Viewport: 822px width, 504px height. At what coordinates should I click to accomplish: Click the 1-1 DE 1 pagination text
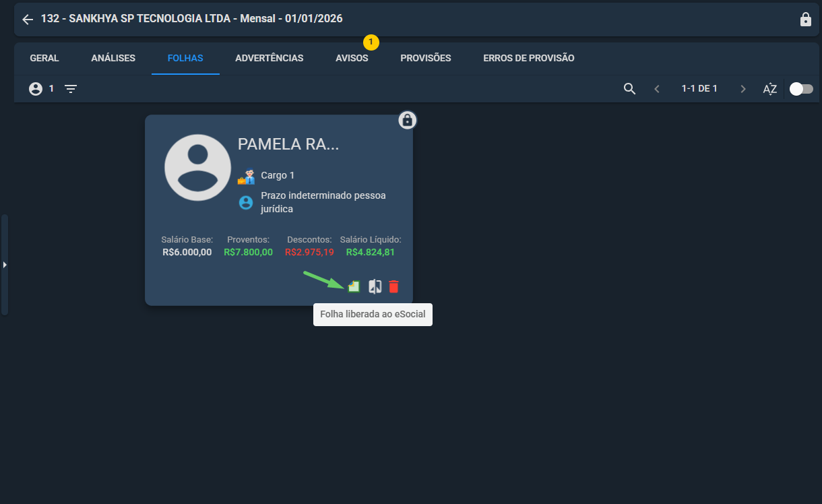click(699, 89)
